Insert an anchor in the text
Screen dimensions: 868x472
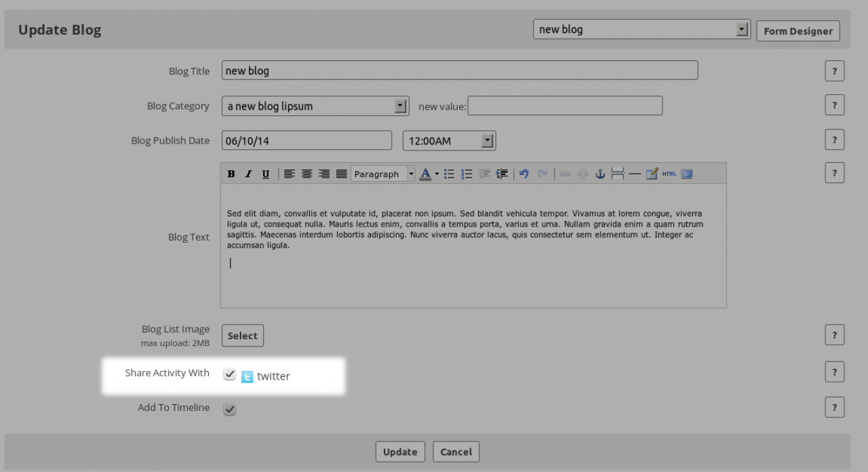click(x=599, y=174)
